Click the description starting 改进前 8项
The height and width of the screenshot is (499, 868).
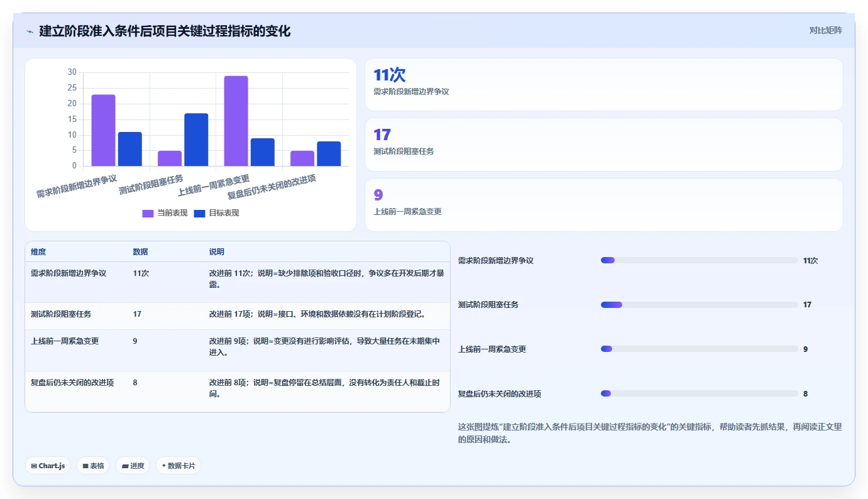324,388
